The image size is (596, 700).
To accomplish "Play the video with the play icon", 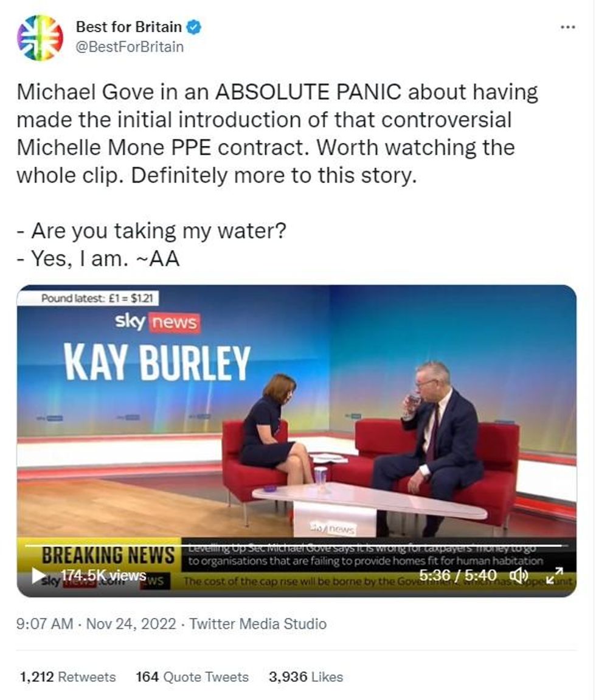I will click(39, 575).
